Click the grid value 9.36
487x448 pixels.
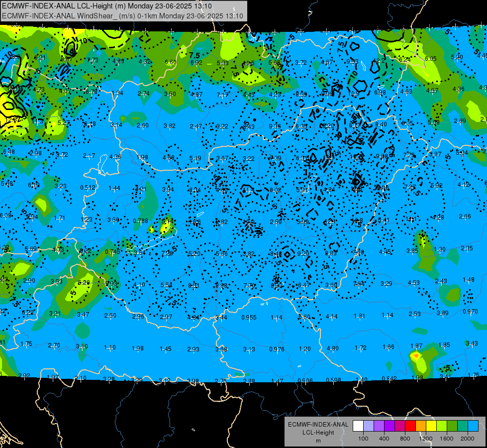coord(275,126)
